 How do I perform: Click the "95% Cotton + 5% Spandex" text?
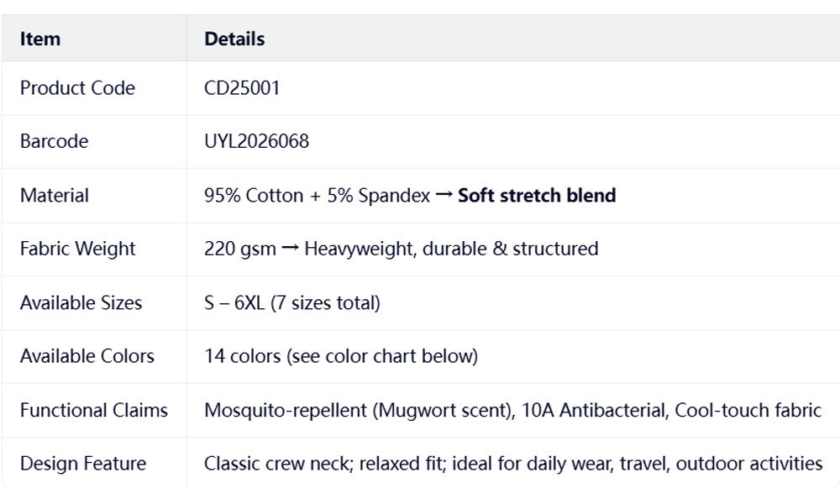pos(318,196)
